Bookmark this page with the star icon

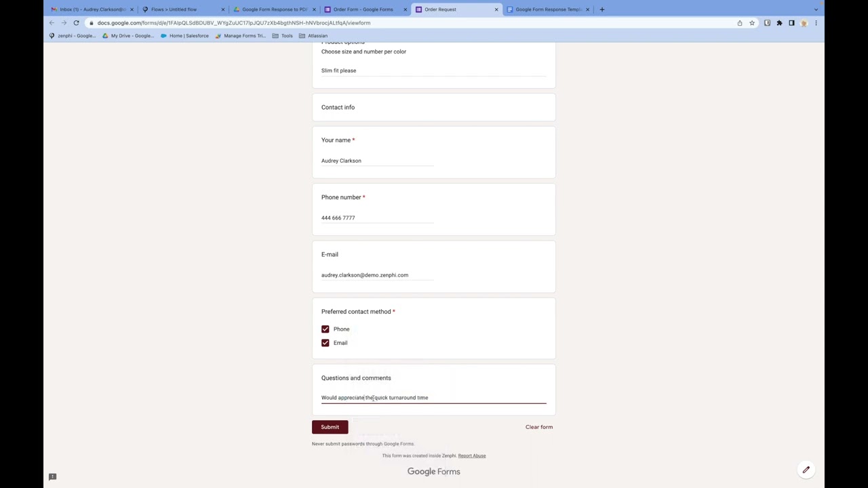(x=752, y=23)
